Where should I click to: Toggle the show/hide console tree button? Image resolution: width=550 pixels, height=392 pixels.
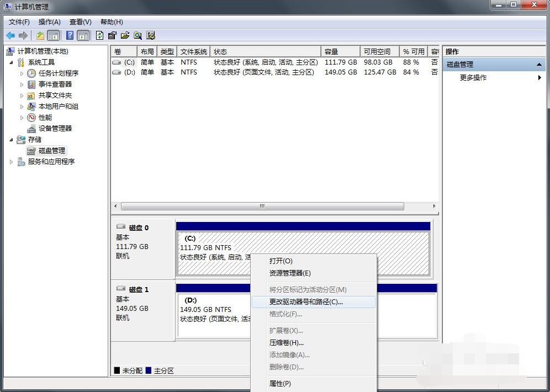[54, 35]
